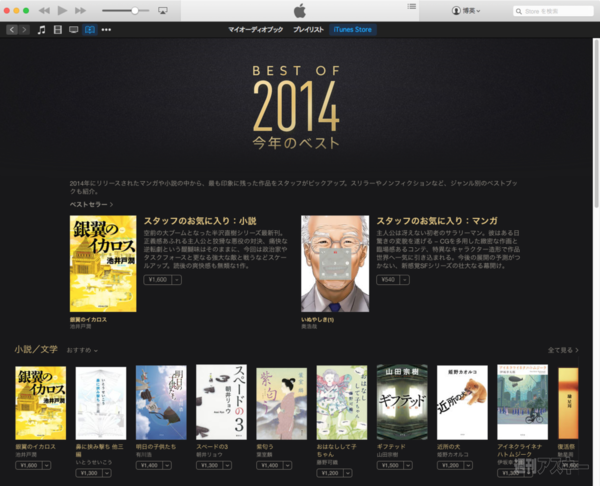Expand options for おはなしして子ちゃん price
Viewport: 600px width, 486px height.
tap(348, 473)
